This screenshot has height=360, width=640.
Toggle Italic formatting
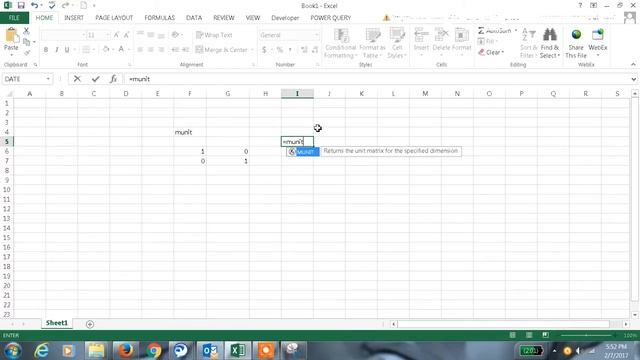tap(56, 49)
